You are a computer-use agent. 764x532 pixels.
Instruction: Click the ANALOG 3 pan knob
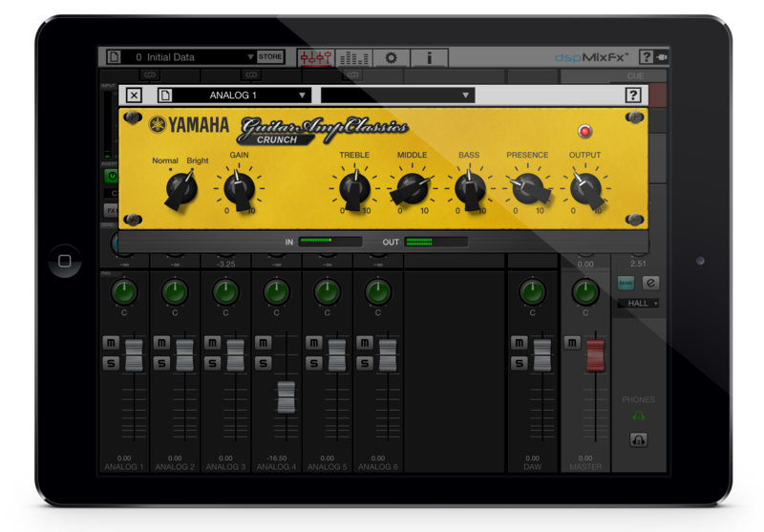[x=225, y=292]
